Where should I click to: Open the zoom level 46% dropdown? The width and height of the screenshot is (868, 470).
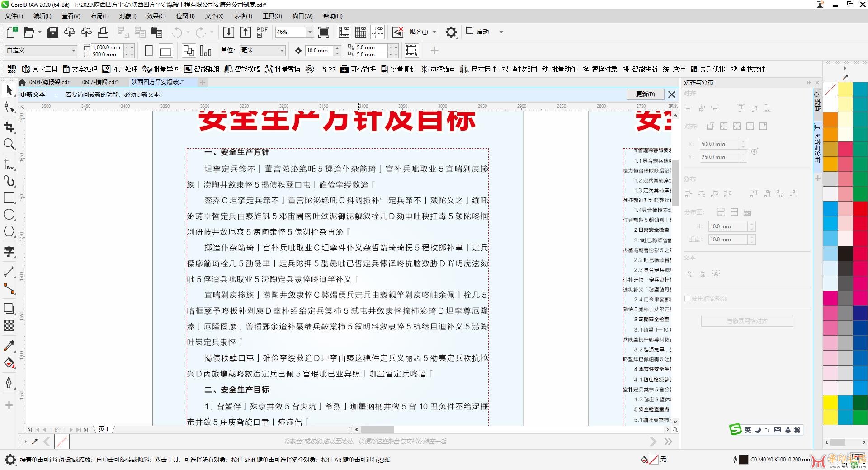(310, 32)
